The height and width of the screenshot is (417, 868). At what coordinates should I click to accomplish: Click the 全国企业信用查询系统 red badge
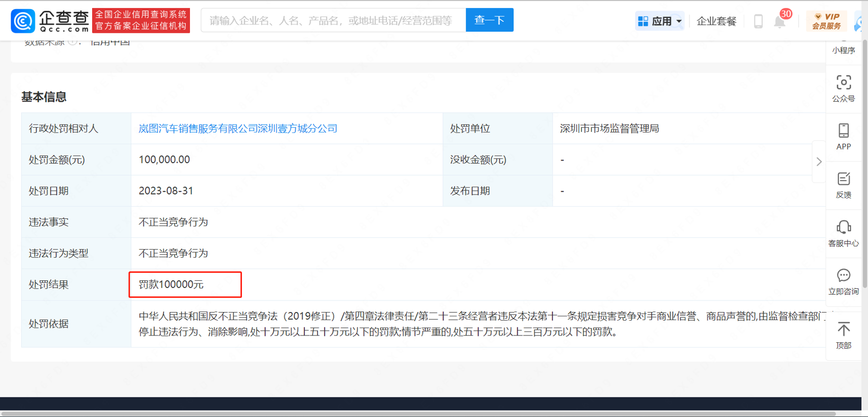[x=141, y=20]
